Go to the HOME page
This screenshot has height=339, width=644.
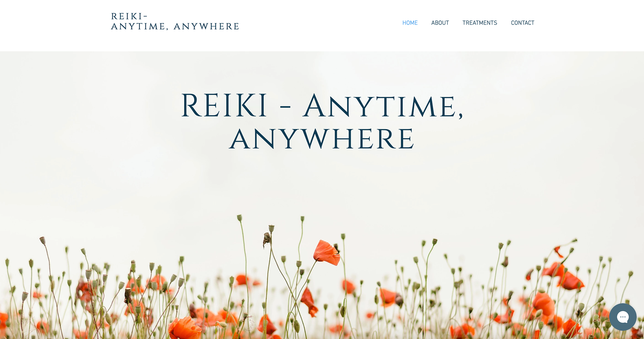(410, 23)
